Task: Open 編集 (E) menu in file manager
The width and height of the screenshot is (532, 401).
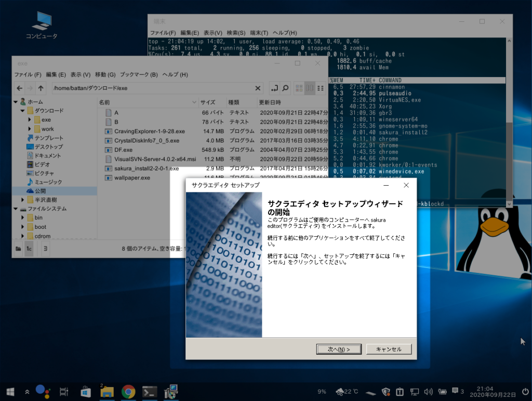Action: click(56, 75)
